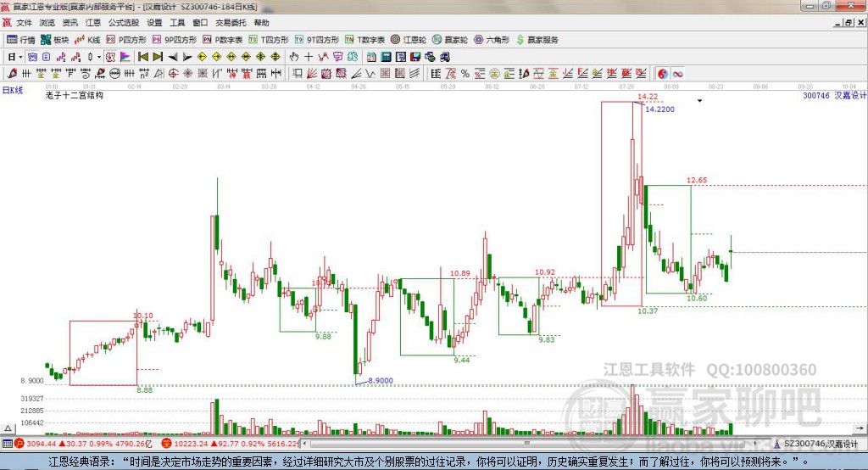Expand the candlestick style dropdown arrow
Screen dimensions: 868x470
tap(99, 57)
